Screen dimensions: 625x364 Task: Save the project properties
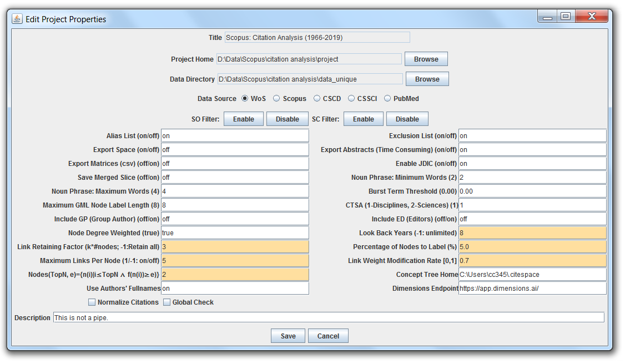tap(288, 336)
